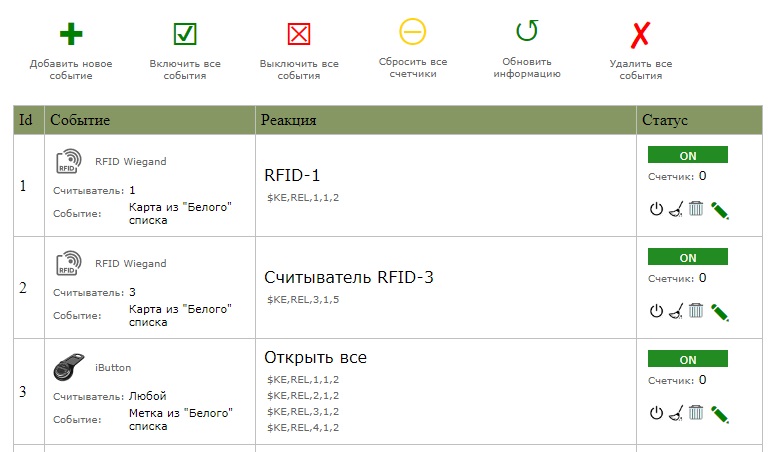The height and width of the screenshot is (452, 770).
Task: Clear counter of event 3 with broom icon
Action: point(676,413)
